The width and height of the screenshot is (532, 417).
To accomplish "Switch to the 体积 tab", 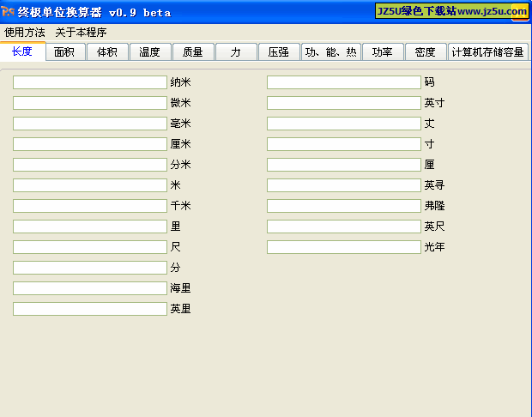I will [x=107, y=52].
